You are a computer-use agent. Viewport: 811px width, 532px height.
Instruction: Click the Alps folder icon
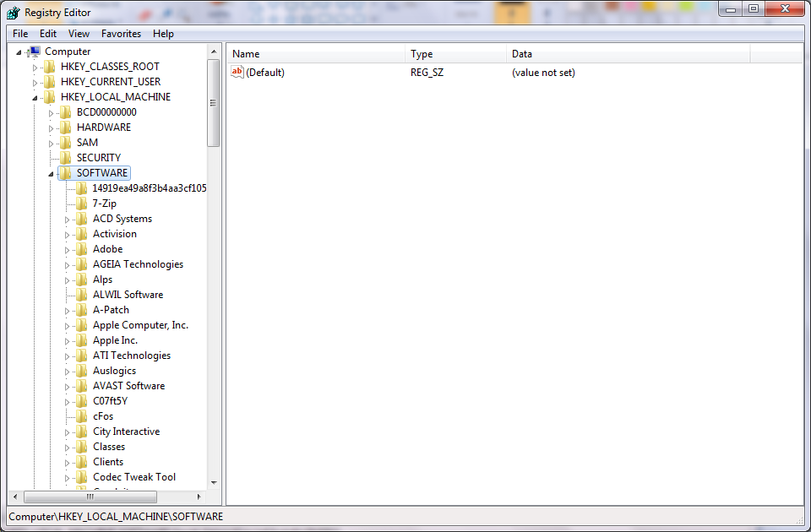(x=82, y=280)
